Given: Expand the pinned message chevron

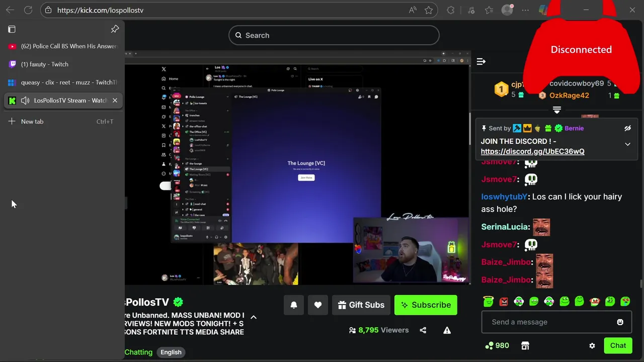Looking at the screenshot, I should [x=627, y=144].
